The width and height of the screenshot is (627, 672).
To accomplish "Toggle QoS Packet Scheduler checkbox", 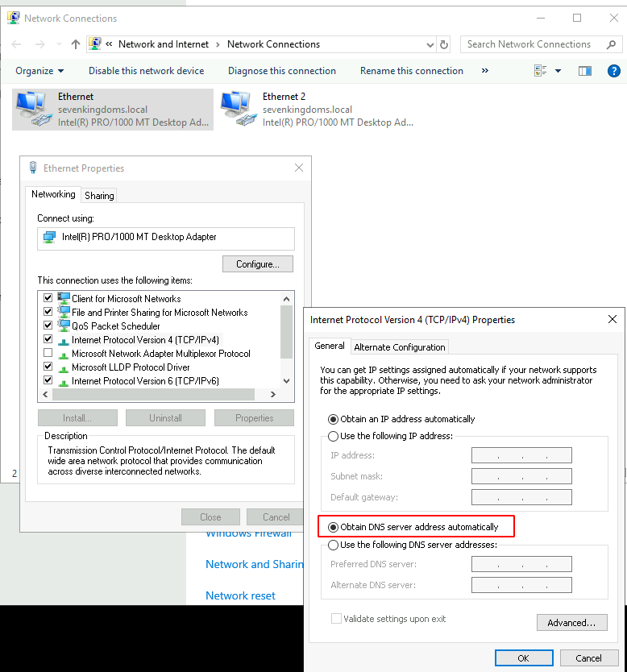I will click(x=48, y=326).
